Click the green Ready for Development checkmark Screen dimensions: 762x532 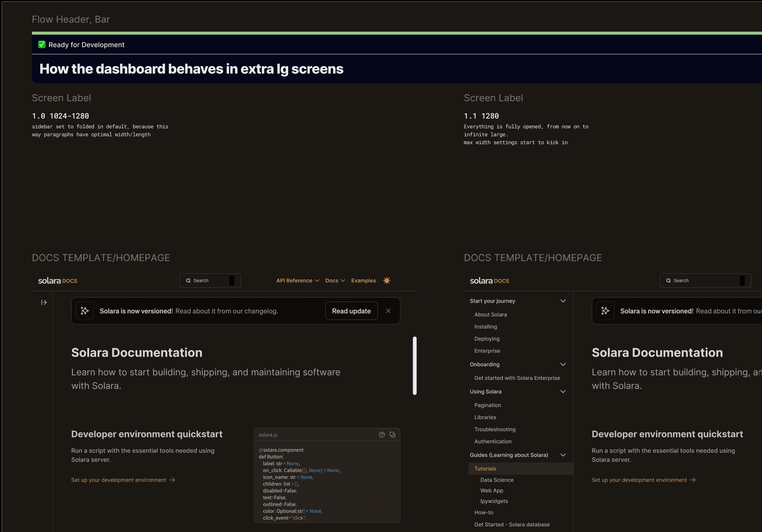click(x=42, y=45)
